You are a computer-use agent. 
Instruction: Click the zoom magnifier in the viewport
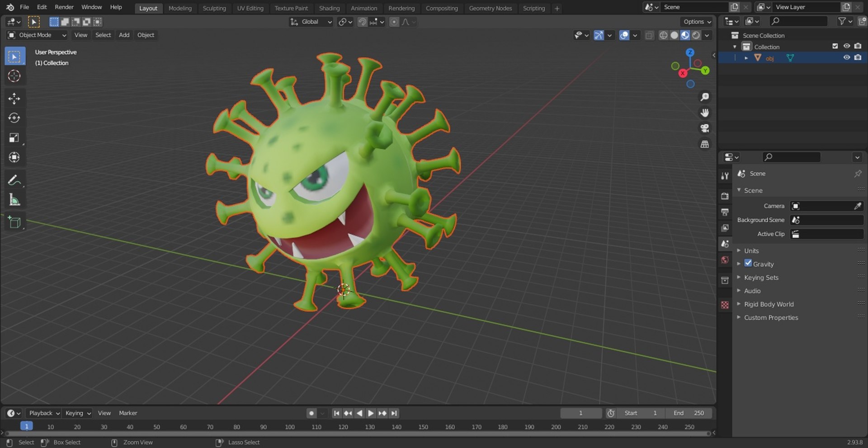point(704,97)
